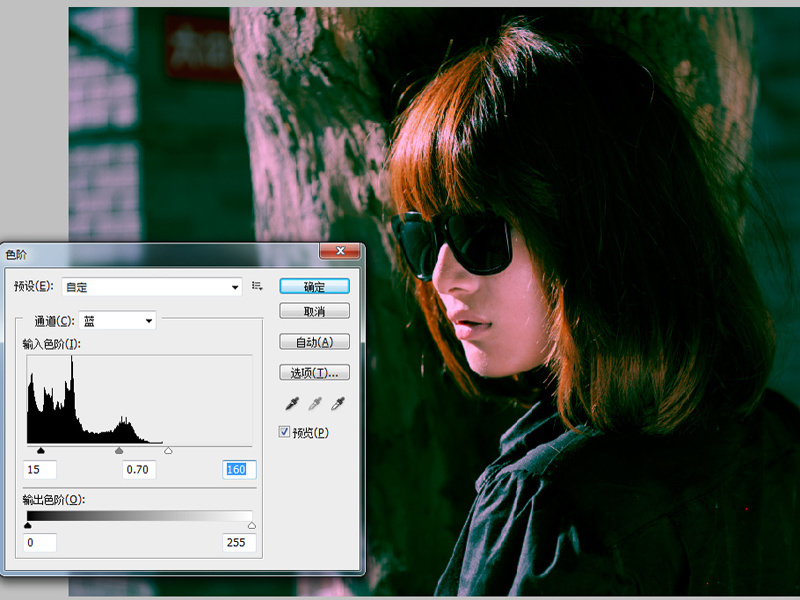Select the black point eyedropper
This screenshot has height=600, width=800.
pyautogui.click(x=292, y=404)
